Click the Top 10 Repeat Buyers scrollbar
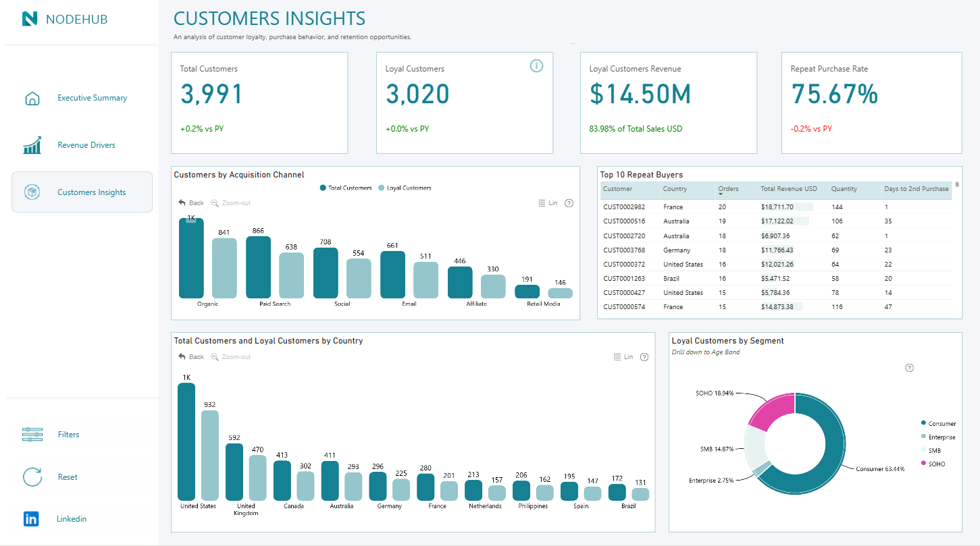 click(957, 184)
